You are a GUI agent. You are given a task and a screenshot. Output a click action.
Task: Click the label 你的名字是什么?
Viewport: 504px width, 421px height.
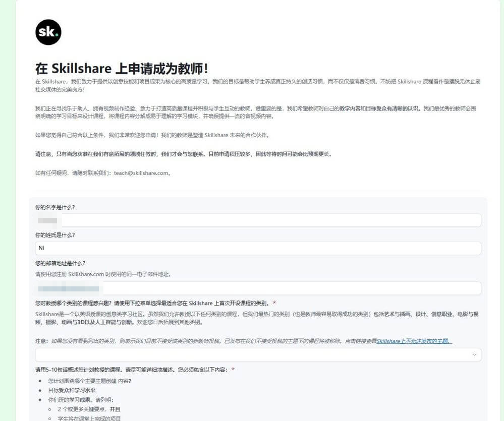pyautogui.click(x=55, y=207)
